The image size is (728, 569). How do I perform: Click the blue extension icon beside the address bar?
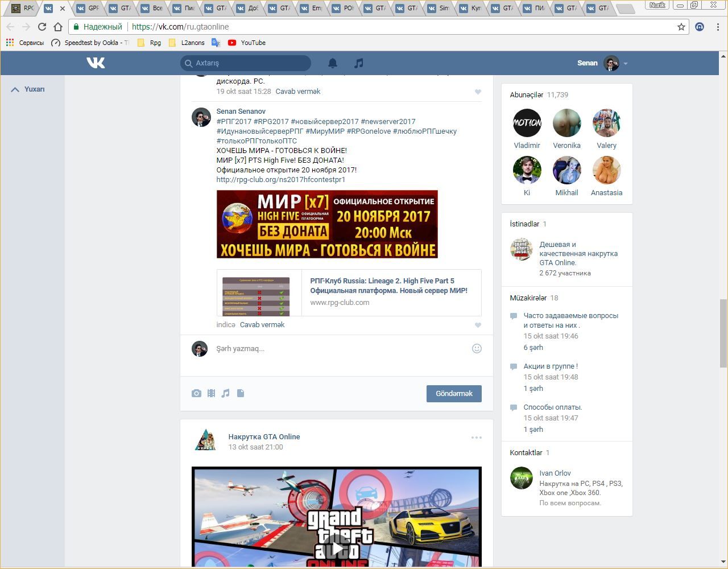pyautogui.click(x=700, y=27)
